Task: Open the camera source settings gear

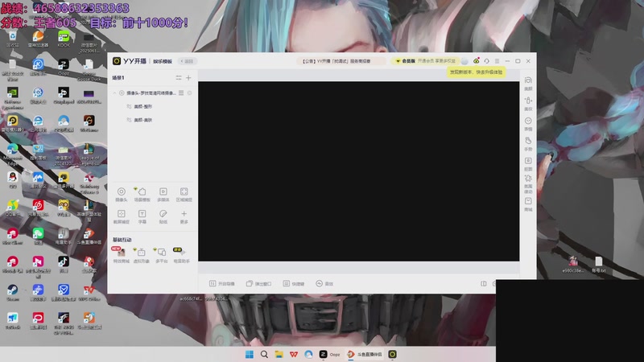Action: pyautogui.click(x=190, y=93)
